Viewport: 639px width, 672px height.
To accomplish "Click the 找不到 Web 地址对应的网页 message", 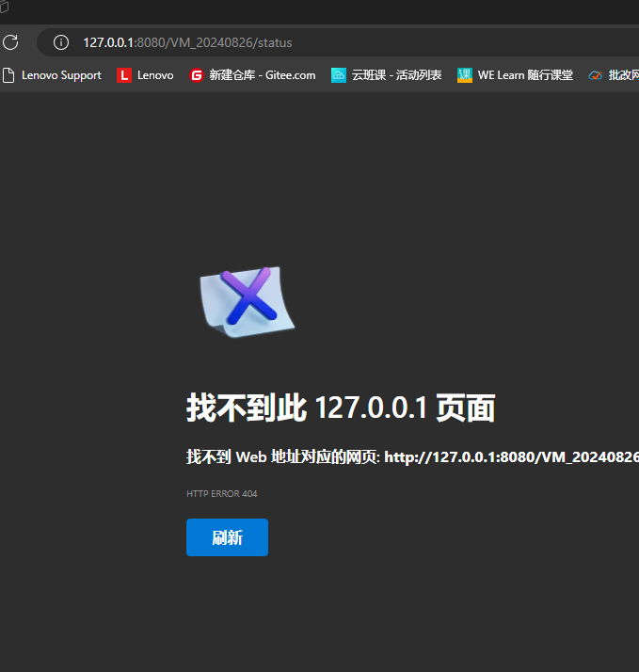I will tap(412, 456).
